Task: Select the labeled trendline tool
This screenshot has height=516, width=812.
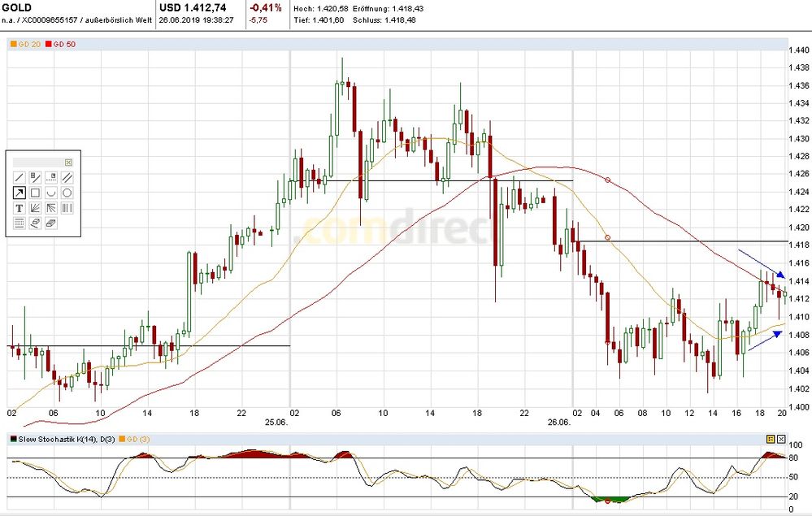Action: point(37,177)
